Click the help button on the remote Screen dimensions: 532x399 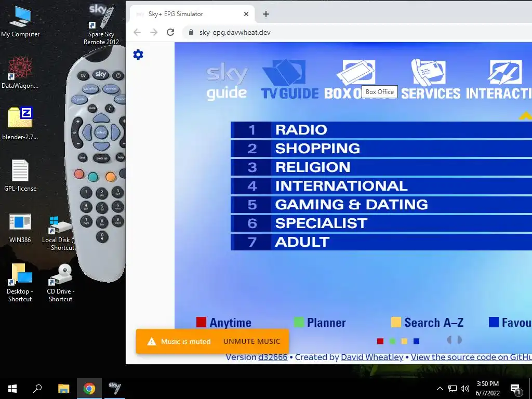121,157
